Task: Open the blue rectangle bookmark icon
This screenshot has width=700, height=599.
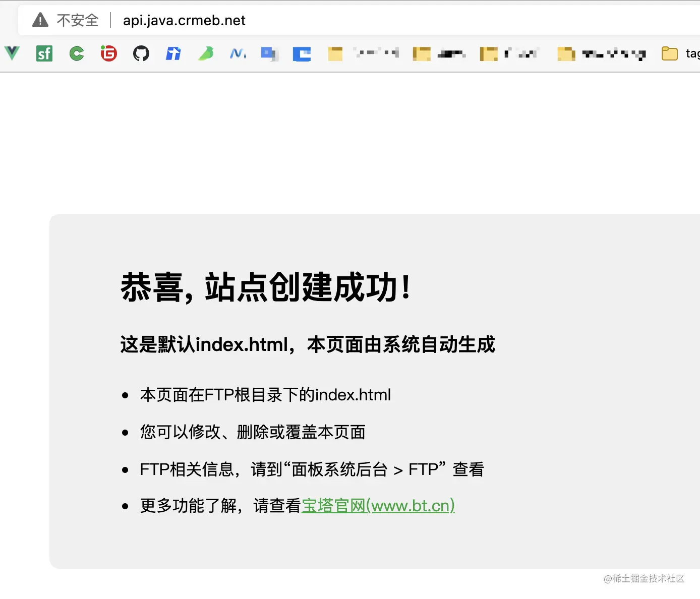Action: [x=302, y=53]
